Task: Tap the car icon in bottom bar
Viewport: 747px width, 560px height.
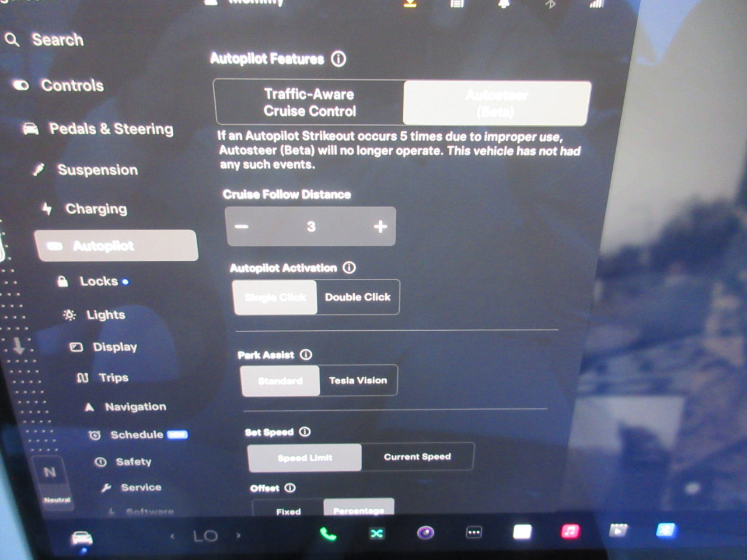Action: pos(82,538)
